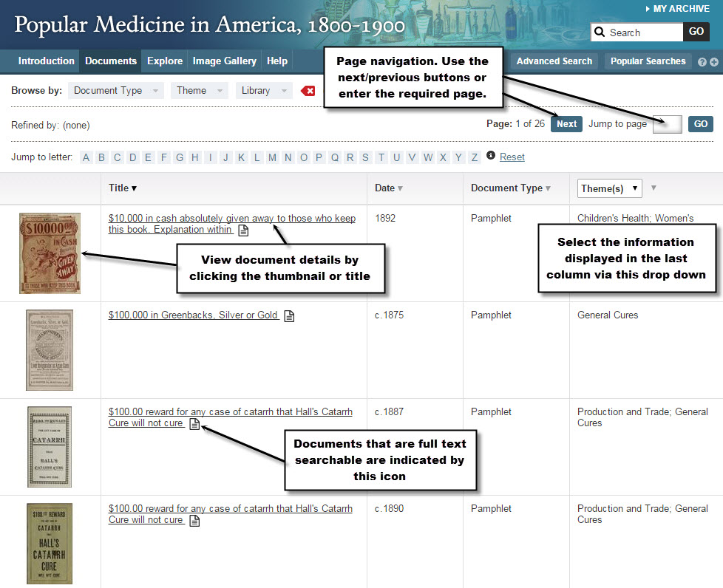This screenshot has height=588, width=723.
Task: Click the plus icon in navigation bar
Action: pyautogui.click(x=714, y=62)
